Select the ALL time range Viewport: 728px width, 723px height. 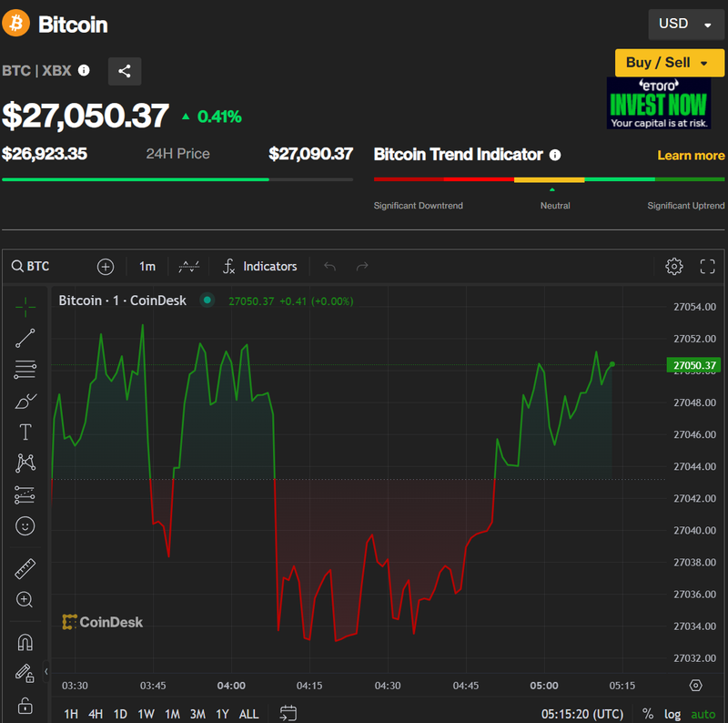click(x=248, y=714)
